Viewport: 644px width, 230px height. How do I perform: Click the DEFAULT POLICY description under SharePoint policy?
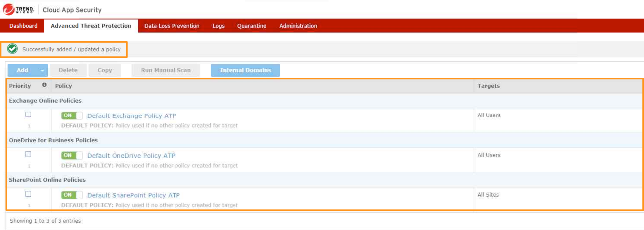pos(149,205)
